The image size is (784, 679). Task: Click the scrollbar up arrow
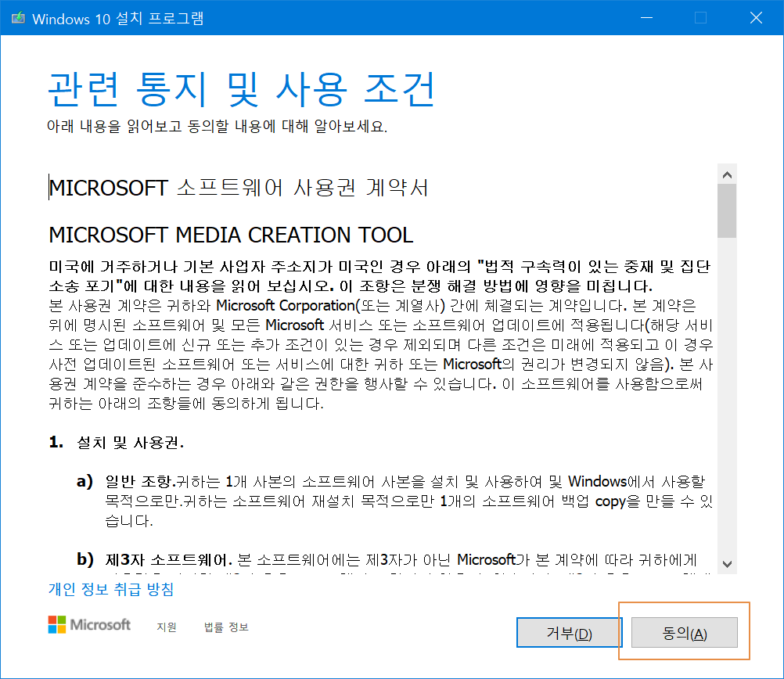(x=727, y=174)
